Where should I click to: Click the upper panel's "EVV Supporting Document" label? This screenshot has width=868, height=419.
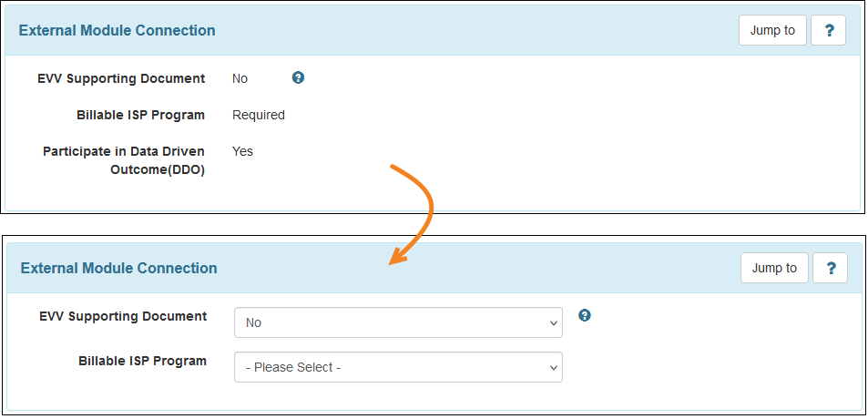click(x=121, y=78)
